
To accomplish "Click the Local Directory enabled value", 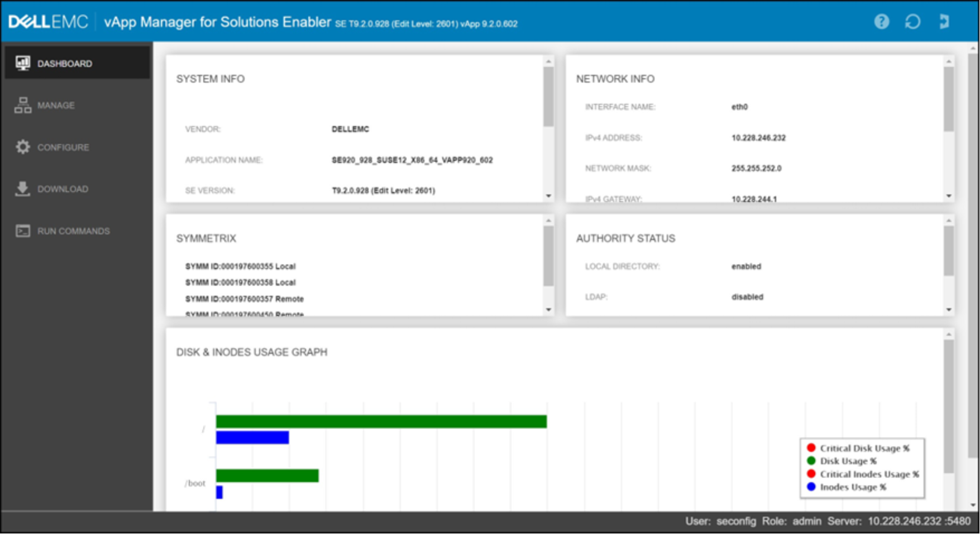I will click(x=746, y=266).
